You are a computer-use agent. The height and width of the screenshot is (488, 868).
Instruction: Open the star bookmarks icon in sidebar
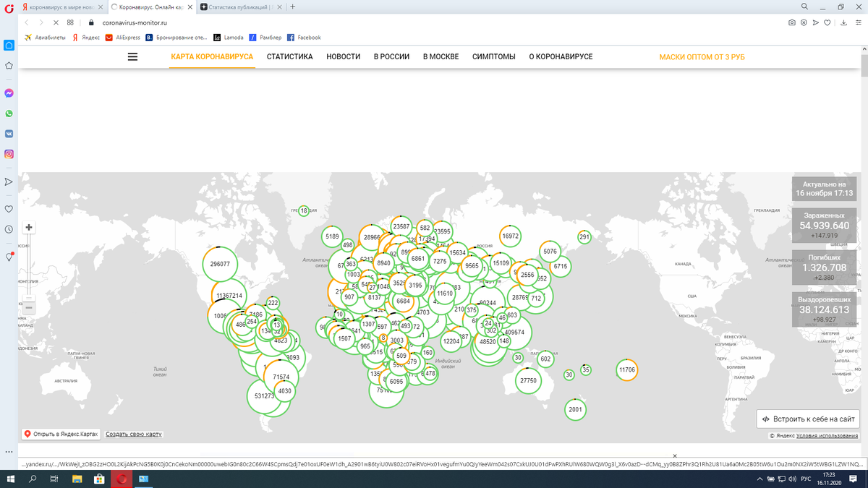(9, 65)
